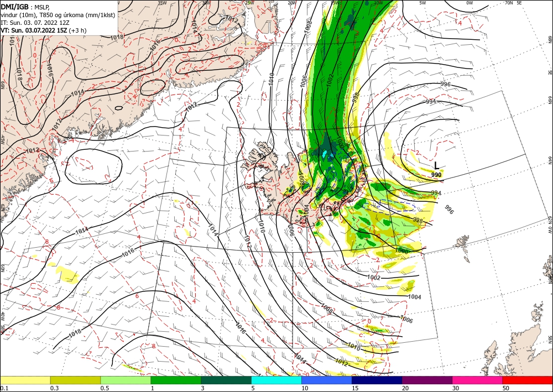This screenshot has width=553, height=392.
Task: Choose the purple 20 mm legend swatch
Action: 427,380
